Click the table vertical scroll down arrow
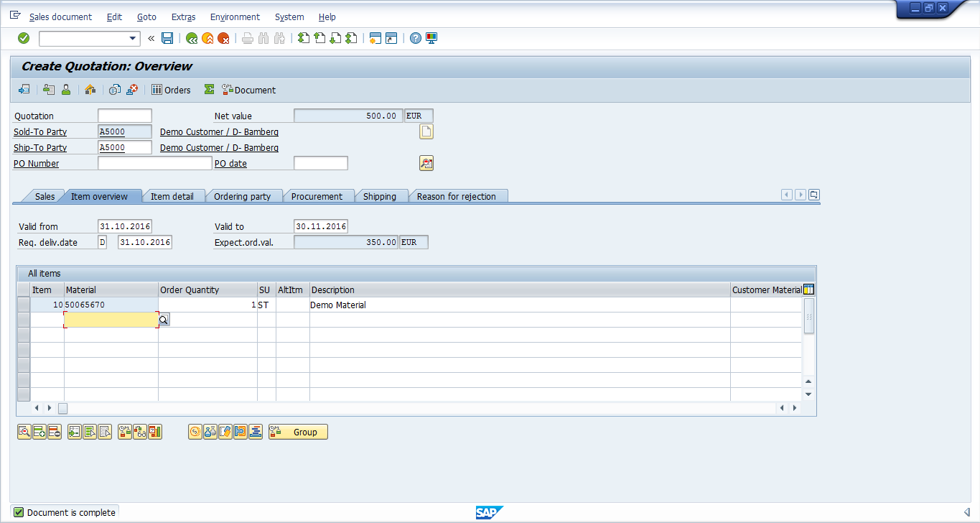Image resolution: width=980 pixels, height=523 pixels. 808,394
